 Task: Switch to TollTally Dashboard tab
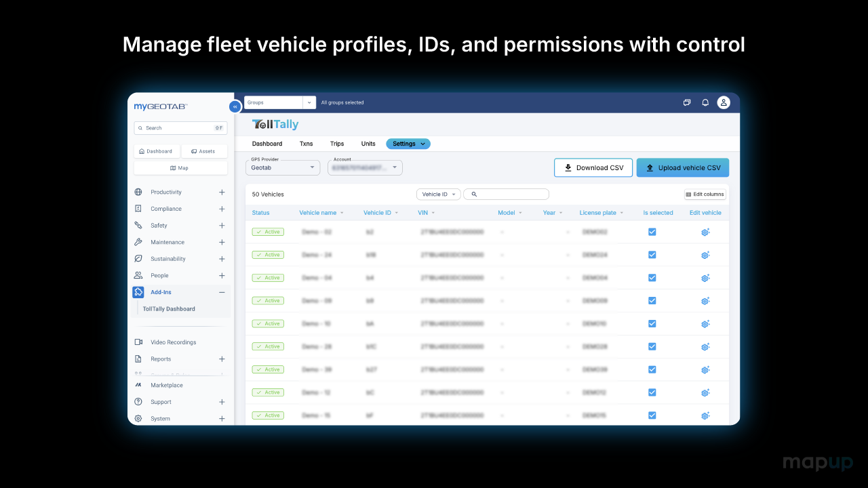[267, 144]
